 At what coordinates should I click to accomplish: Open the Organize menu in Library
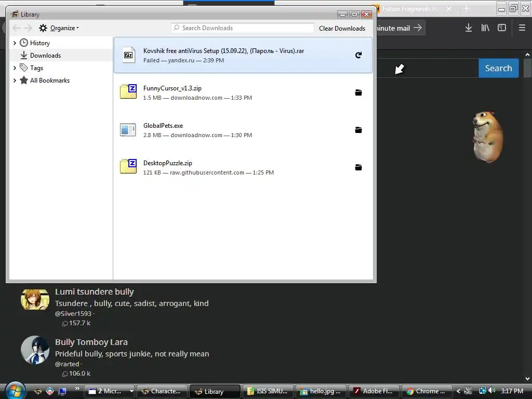59,28
